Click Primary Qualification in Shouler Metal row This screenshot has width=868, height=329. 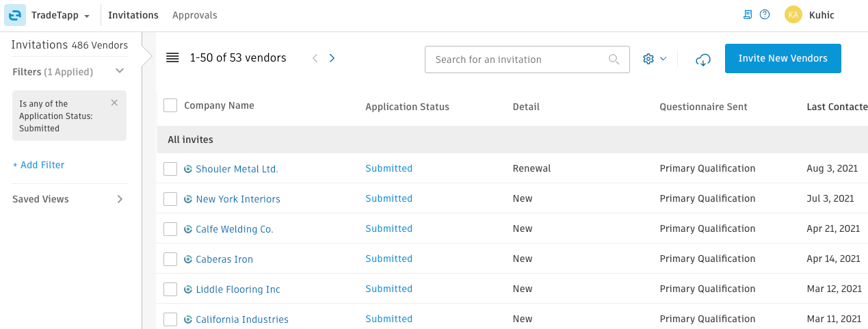pos(707,168)
